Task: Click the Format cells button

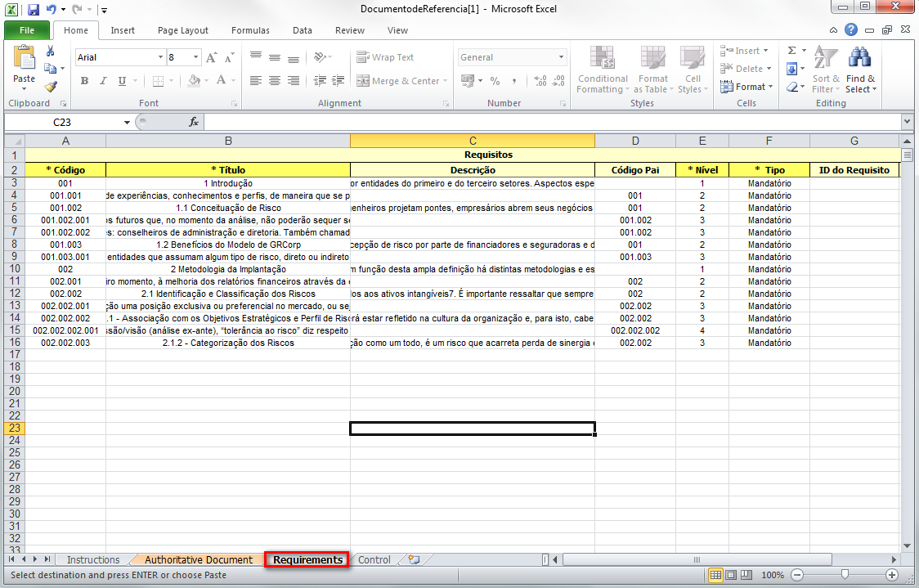Action: point(746,87)
